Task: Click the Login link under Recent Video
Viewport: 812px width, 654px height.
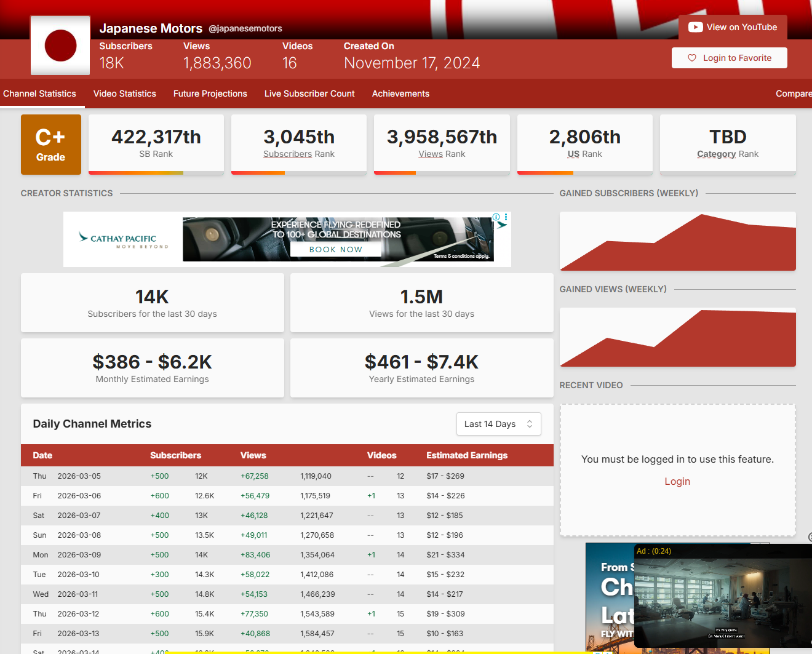Action: point(677,482)
